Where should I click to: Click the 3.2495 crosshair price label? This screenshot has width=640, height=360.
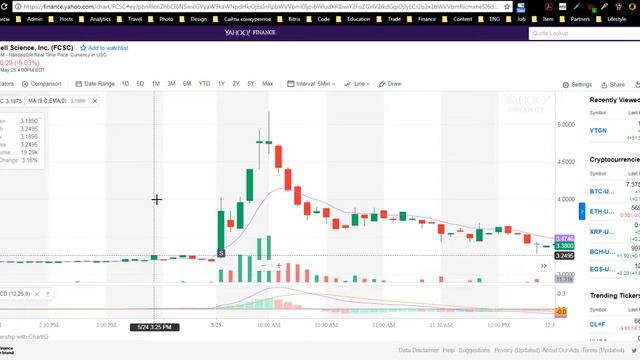pos(564,256)
